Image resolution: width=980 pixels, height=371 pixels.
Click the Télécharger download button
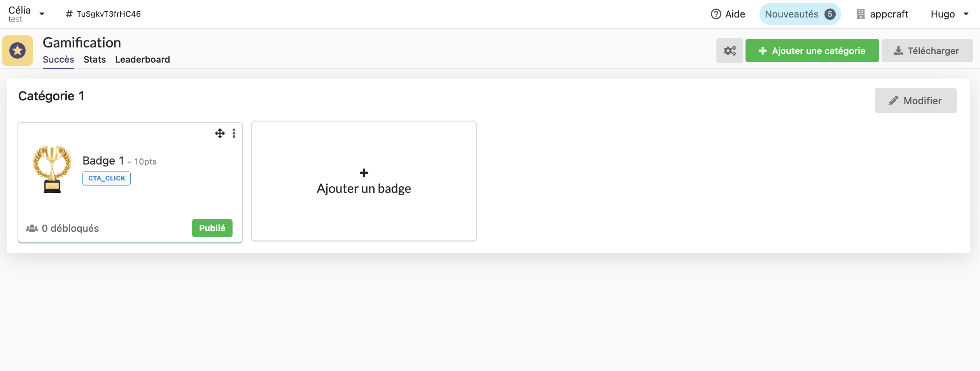[x=927, y=51]
